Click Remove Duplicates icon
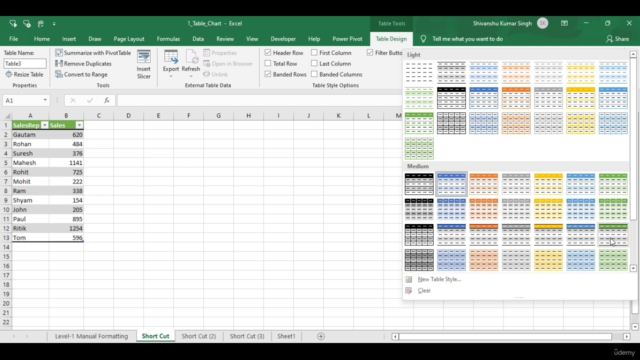 pos(59,63)
